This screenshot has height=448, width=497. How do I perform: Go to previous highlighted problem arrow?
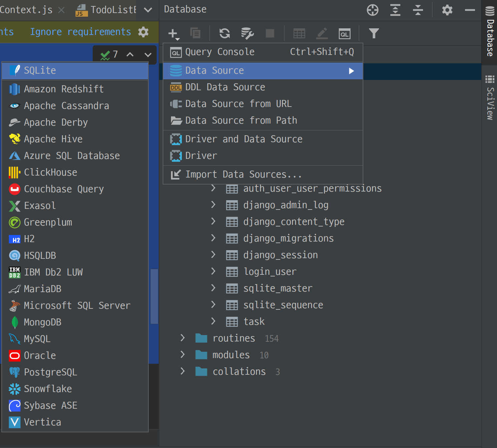pyautogui.click(x=130, y=54)
